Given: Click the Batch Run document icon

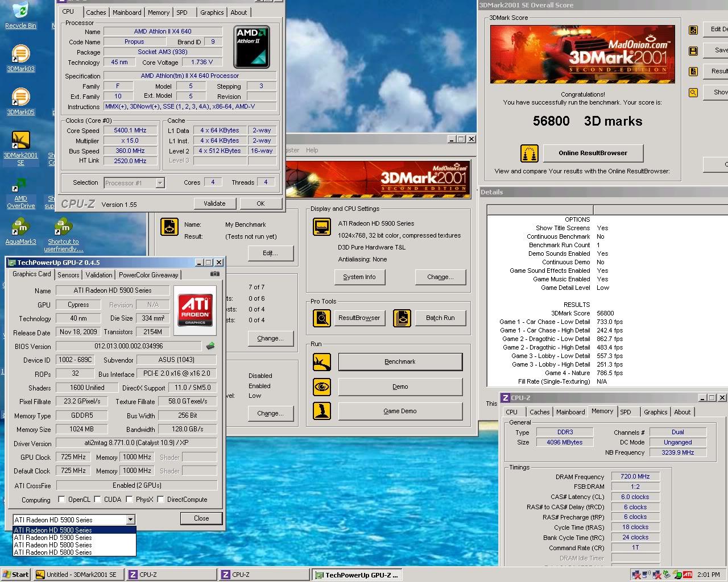Looking at the screenshot, I should tap(402, 318).
